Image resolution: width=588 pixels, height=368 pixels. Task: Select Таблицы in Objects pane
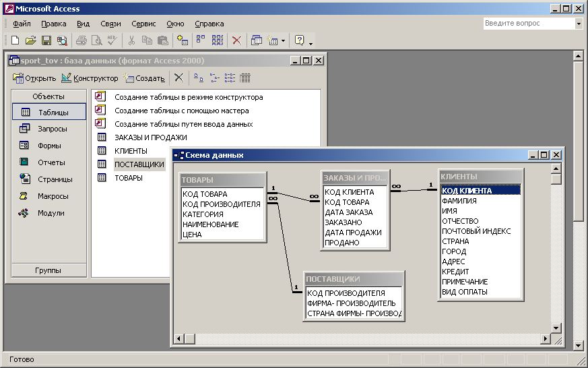(x=49, y=112)
